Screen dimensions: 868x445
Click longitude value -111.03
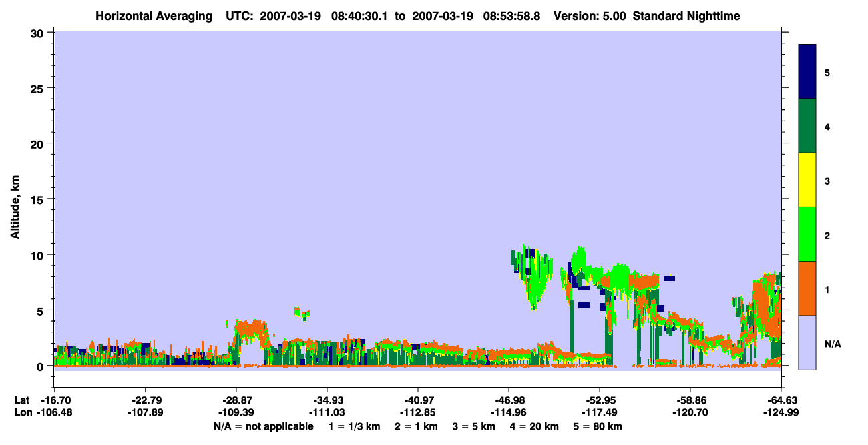(327, 412)
